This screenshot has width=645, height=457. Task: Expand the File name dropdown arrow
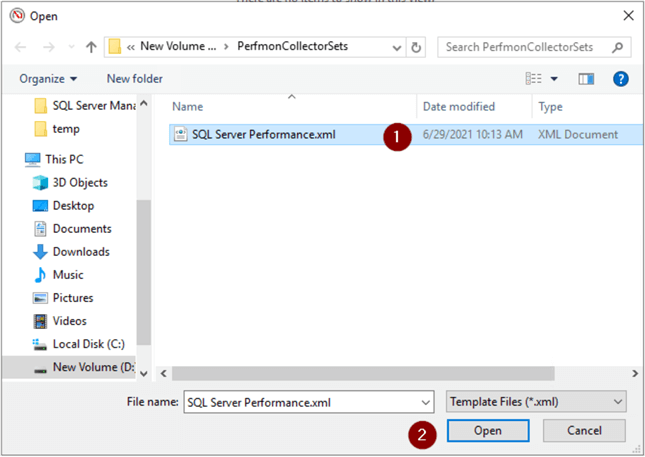pyautogui.click(x=426, y=402)
